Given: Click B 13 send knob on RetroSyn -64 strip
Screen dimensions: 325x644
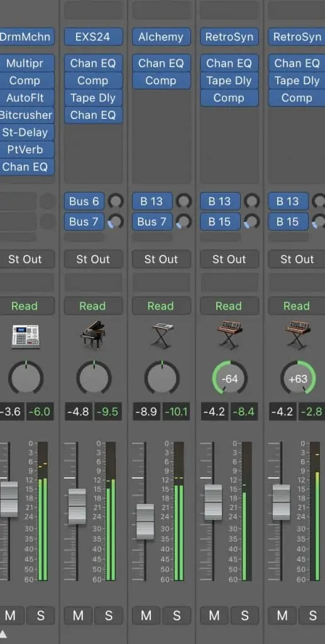Looking at the screenshot, I should [x=252, y=201].
